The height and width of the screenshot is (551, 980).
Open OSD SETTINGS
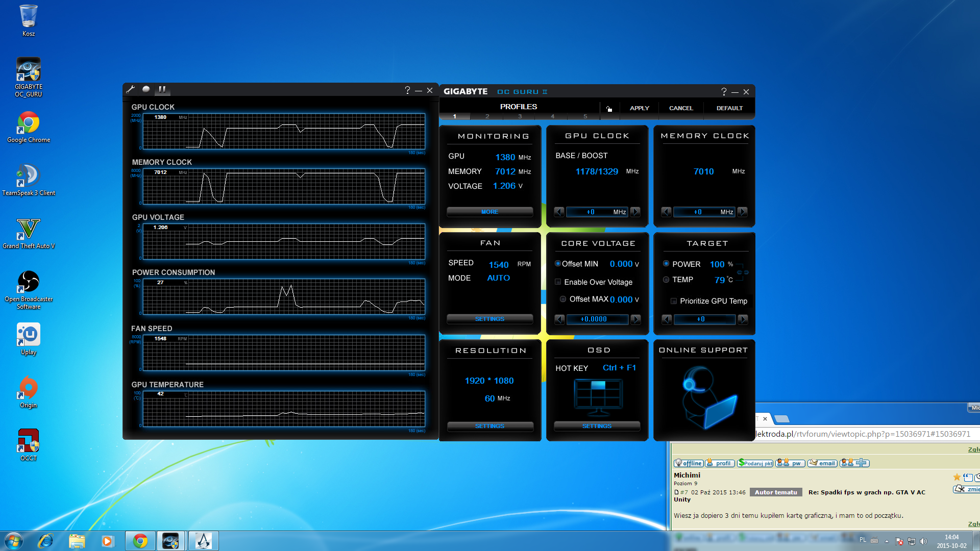click(597, 426)
